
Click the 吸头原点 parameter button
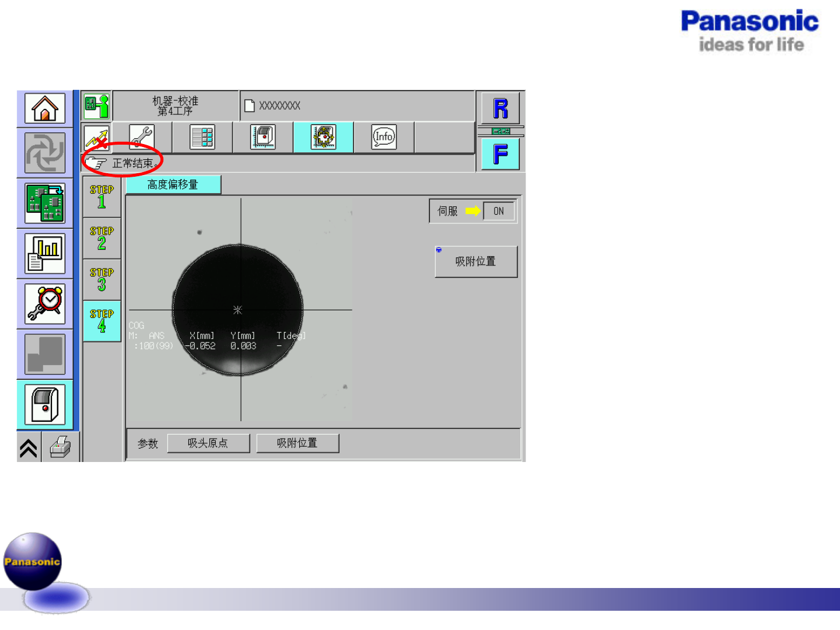point(208,443)
